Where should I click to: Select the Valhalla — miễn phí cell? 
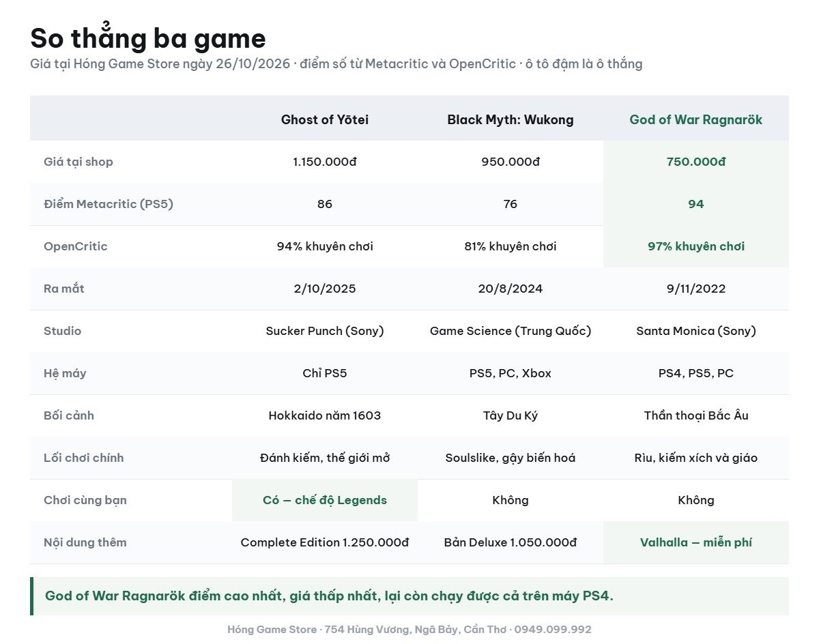696,542
